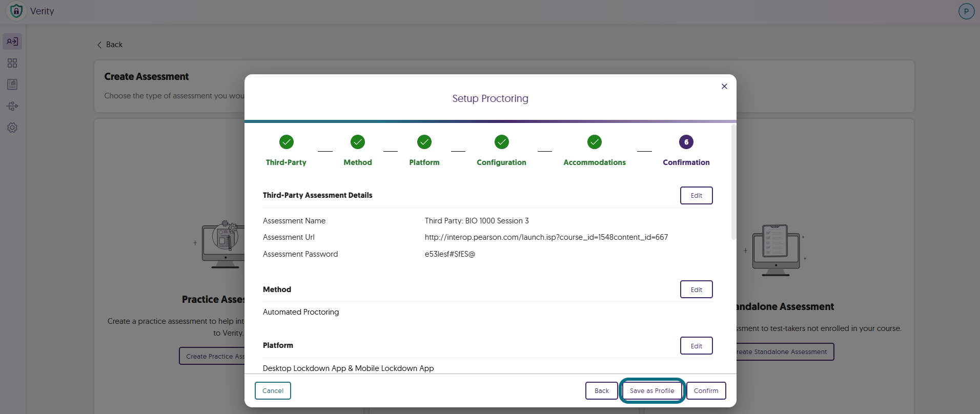Image resolution: width=980 pixels, height=414 pixels.
Task: Close the Setup Proctoring dialog
Action: (x=724, y=86)
